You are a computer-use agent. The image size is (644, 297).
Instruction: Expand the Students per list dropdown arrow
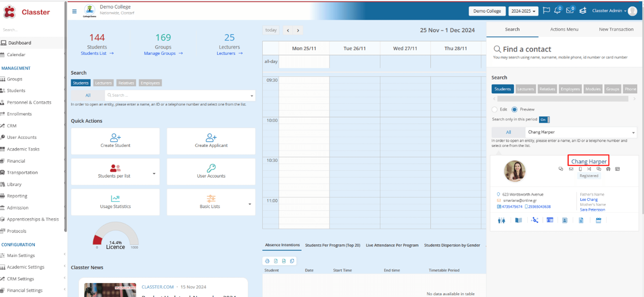[154, 173]
